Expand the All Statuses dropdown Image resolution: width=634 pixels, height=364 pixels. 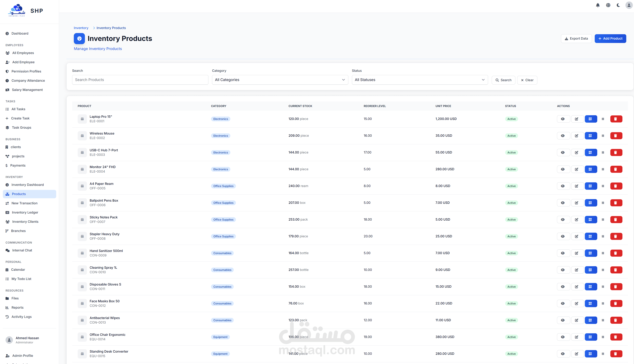419,80
